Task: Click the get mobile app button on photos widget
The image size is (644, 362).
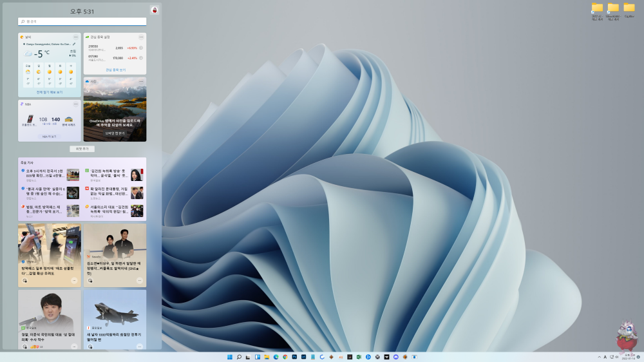Action: (x=115, y=133)
